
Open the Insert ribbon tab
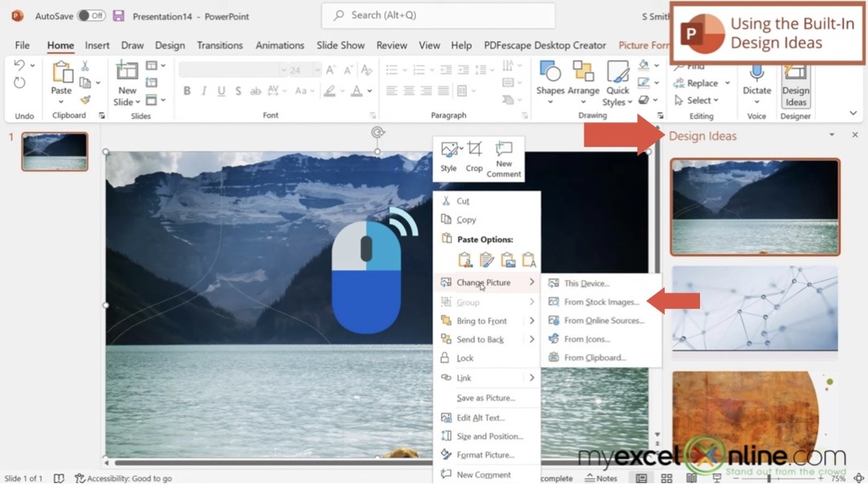tap(97, 45)
